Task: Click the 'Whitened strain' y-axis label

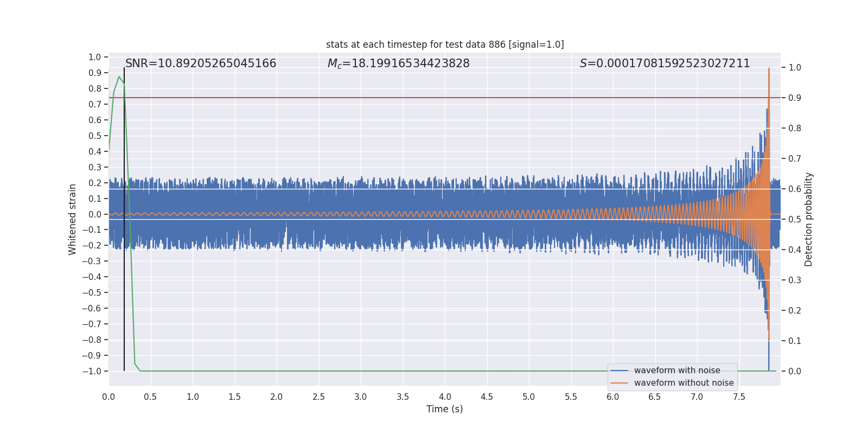Action: coord(73,219)
